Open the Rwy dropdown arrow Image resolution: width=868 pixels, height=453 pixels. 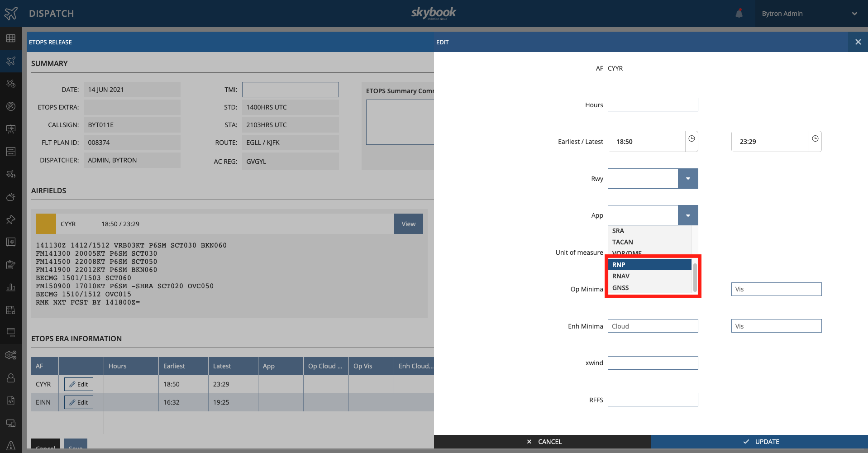click(x=688, y=178)
